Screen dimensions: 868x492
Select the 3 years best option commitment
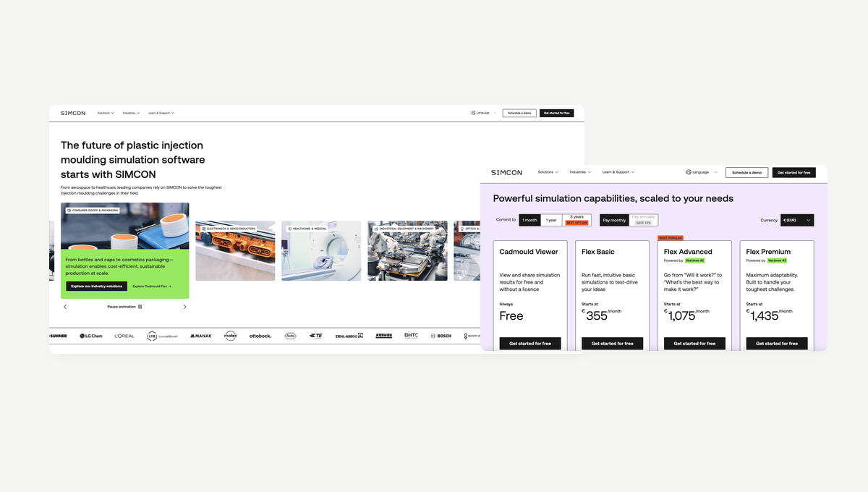576,220
